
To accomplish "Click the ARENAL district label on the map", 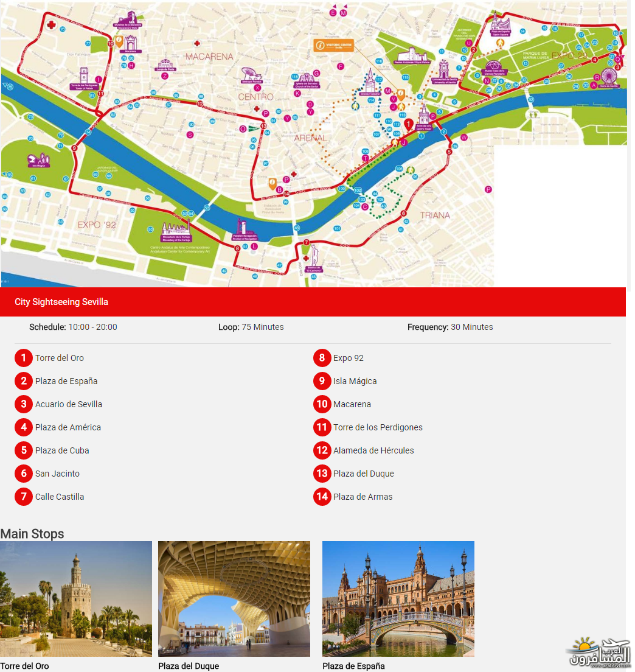I will click(310, 138).
